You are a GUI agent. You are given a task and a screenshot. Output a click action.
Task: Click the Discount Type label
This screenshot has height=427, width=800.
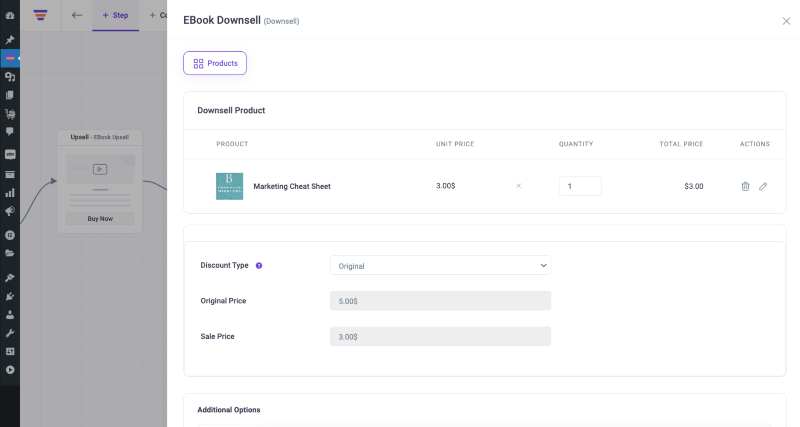(224, 265)
